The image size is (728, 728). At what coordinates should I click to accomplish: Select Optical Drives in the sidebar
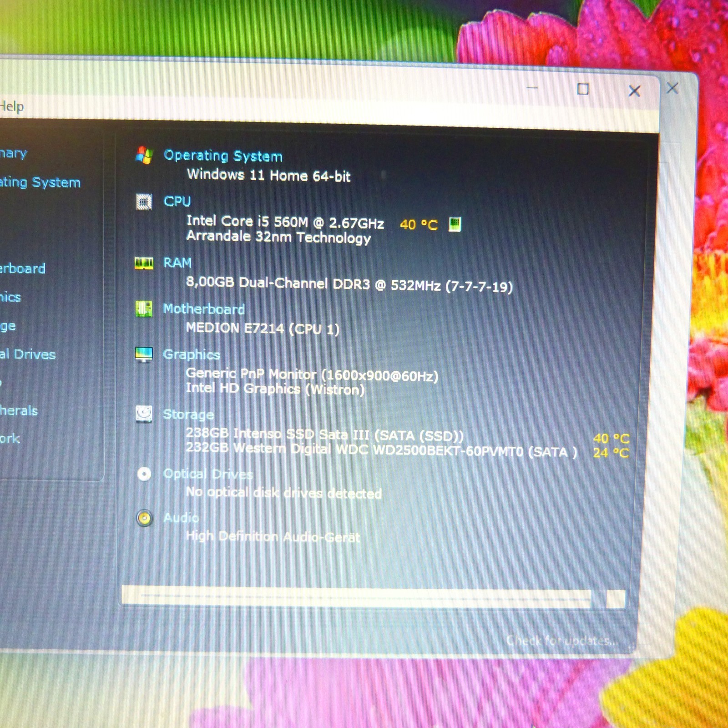coord(28,354)
